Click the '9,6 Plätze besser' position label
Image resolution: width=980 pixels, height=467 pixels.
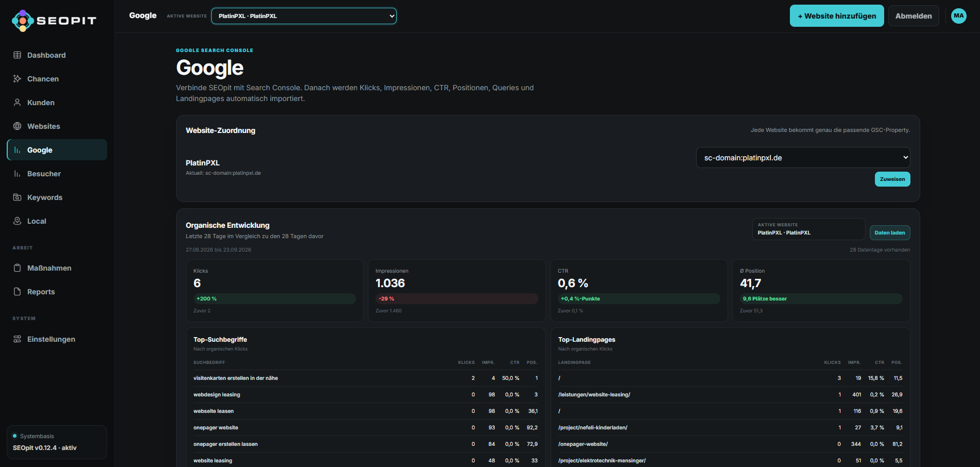pyautogui.click(x=765, y=299)
